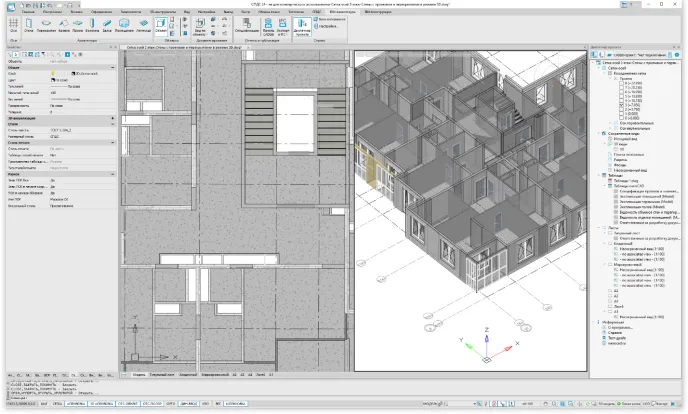688x414 pixels.
Task: Choose the Лестница (stairs) tool
Action: click(144, 24)
